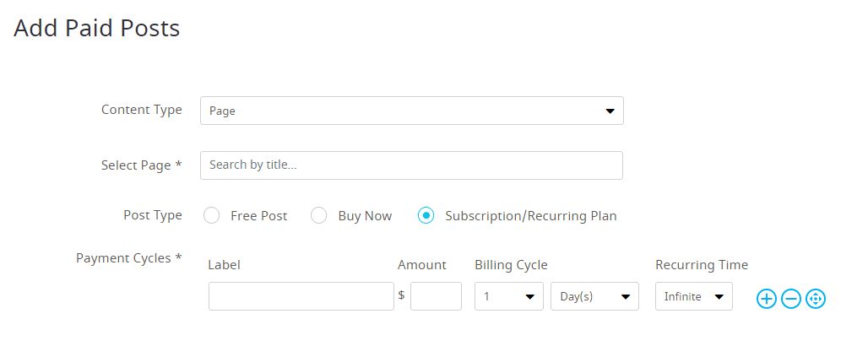
Task: Click the Select Page field label
Action: (141, 165)
